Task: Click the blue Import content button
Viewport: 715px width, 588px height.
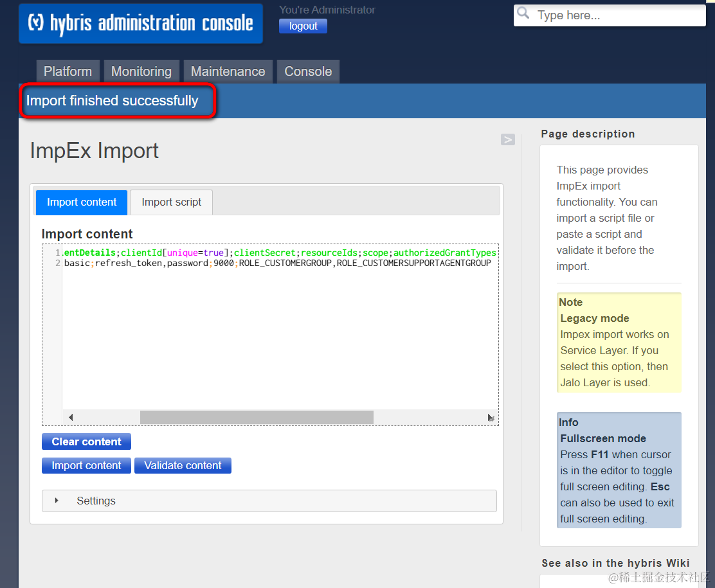Action: [86, 465]
